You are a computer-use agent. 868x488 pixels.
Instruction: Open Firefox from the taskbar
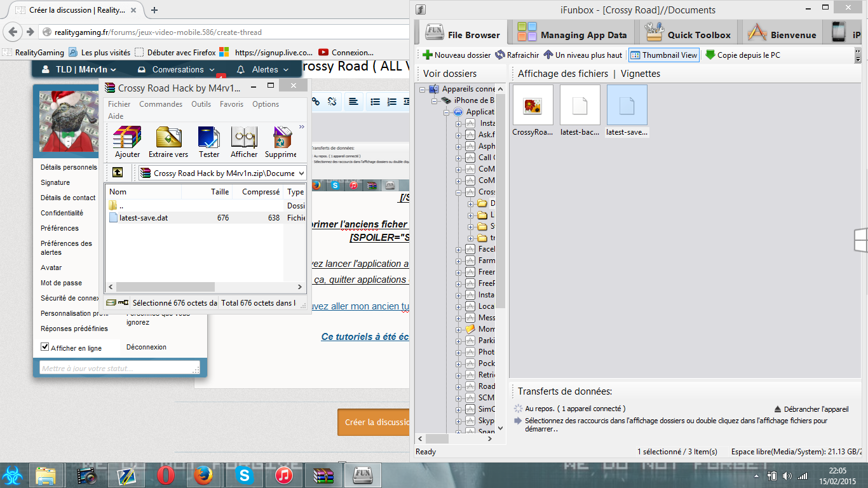click(x=203, y=475)
